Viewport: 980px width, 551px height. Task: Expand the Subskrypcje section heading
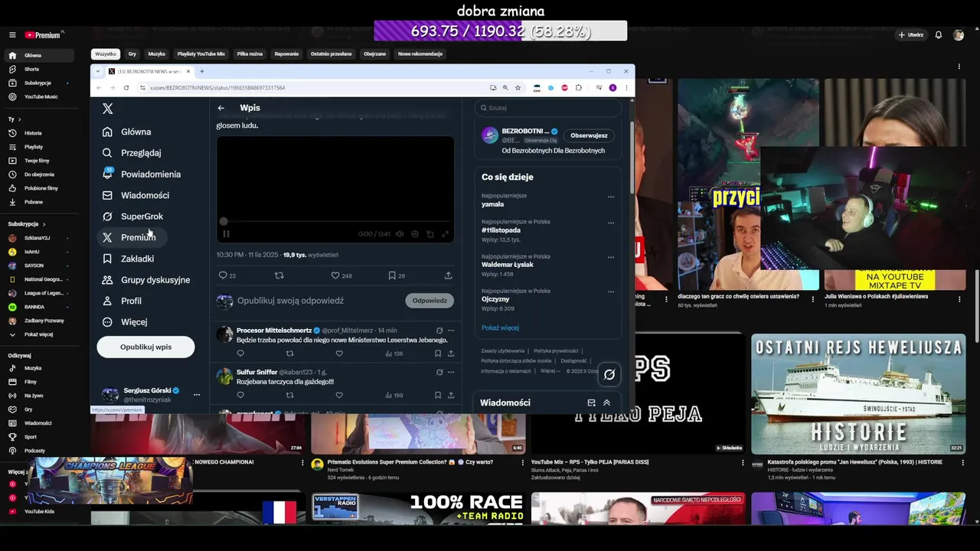pos(27,224)
